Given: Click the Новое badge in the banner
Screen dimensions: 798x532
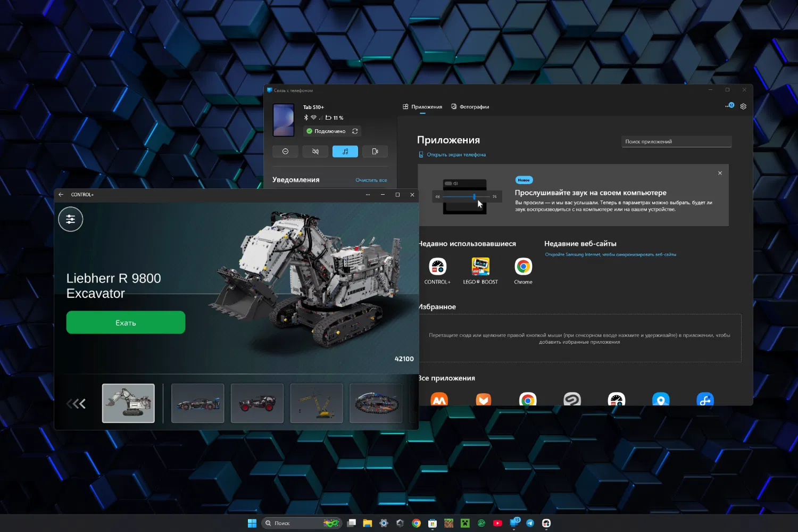Looking at the screenshot, I should [524, 180].
